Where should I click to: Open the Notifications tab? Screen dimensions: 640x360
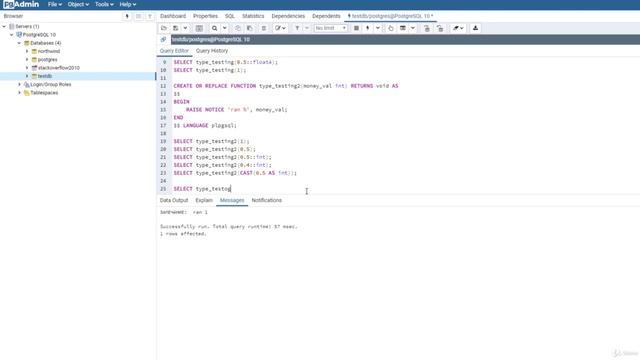(267, 200)
